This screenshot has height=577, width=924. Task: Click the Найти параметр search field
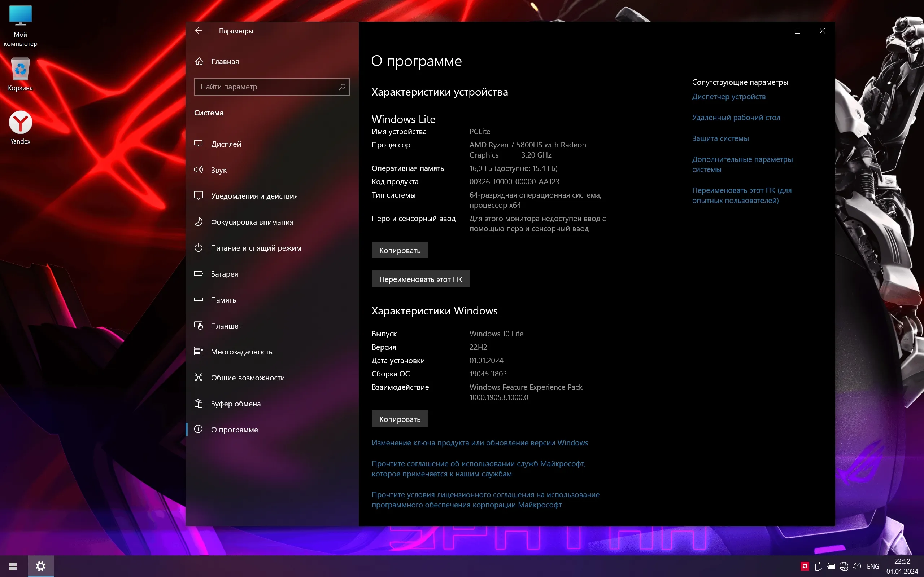pos(267,87)
